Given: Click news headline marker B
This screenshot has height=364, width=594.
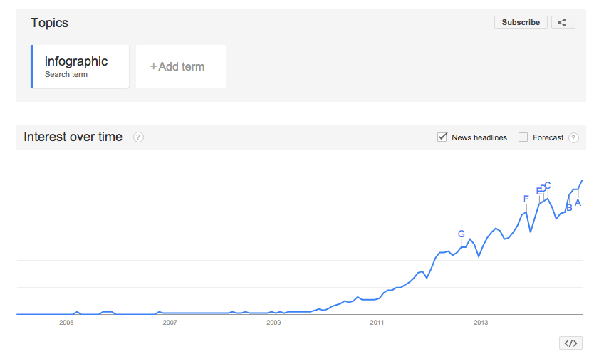Looking at the screenshot, I should click(x=569, y=208).
